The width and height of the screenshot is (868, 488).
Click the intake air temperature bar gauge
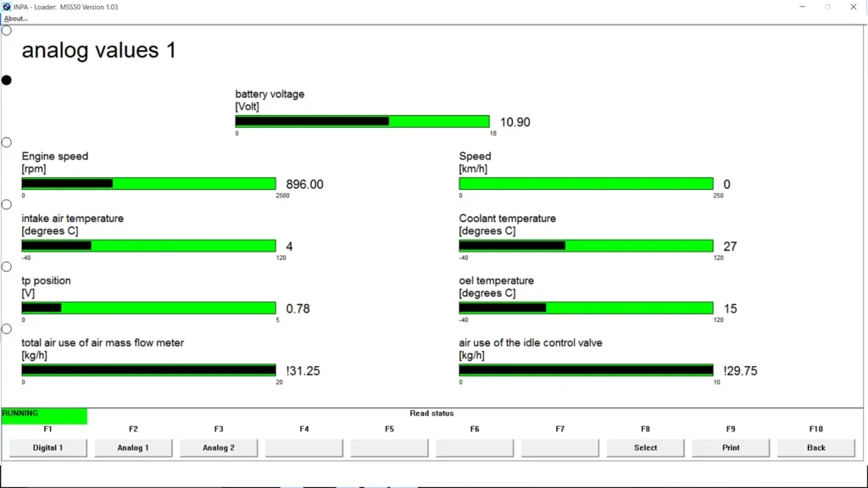148,246
